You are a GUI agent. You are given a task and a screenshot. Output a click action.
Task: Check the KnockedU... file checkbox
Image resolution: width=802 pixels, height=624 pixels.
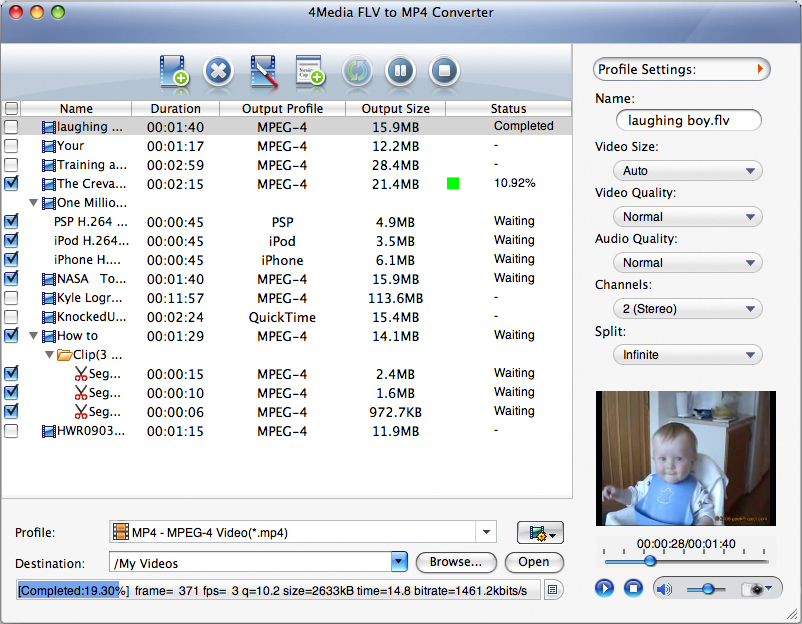coord(11,317)
